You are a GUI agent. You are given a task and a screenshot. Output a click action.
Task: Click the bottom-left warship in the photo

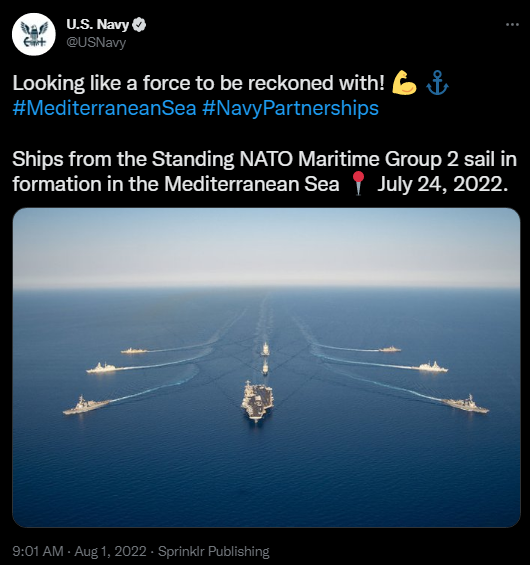[x=86, y=406]
